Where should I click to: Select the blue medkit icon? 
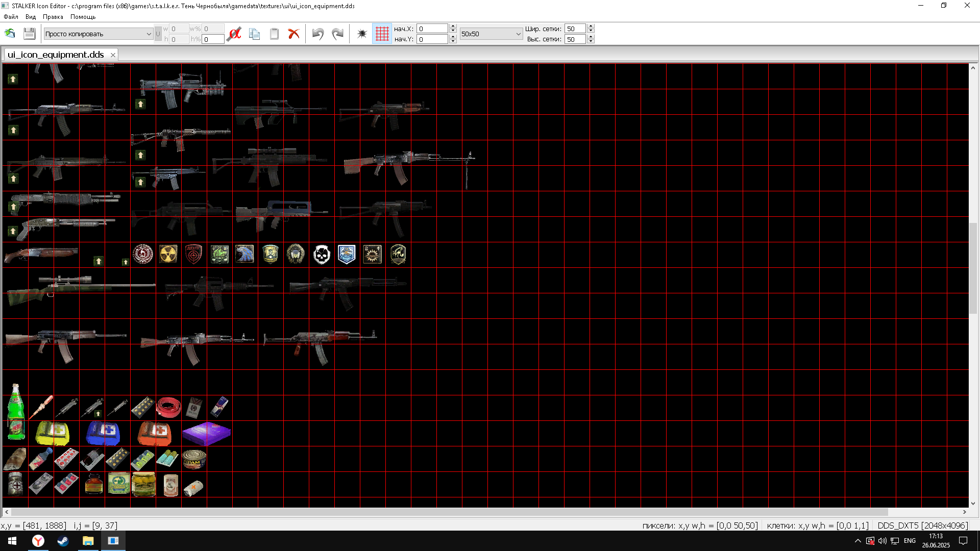pos(103,434)
